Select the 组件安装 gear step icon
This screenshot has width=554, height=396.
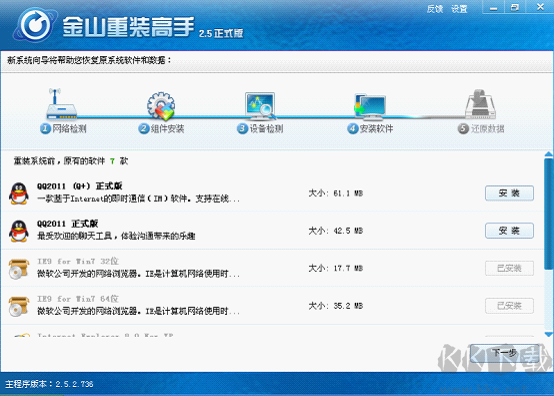(161, 106)
